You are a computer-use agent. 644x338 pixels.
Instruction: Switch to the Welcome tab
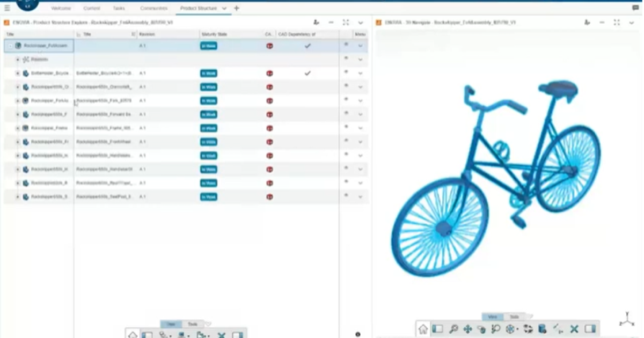(61, 9)
